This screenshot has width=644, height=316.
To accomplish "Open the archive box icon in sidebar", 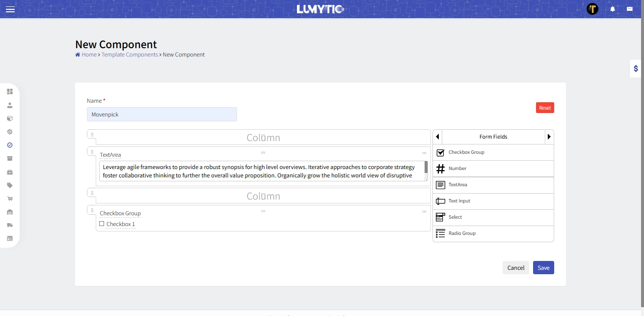I will pos(10,158).
